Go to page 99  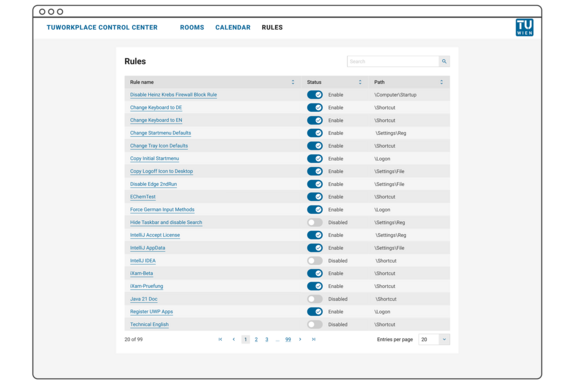[288, 339]
